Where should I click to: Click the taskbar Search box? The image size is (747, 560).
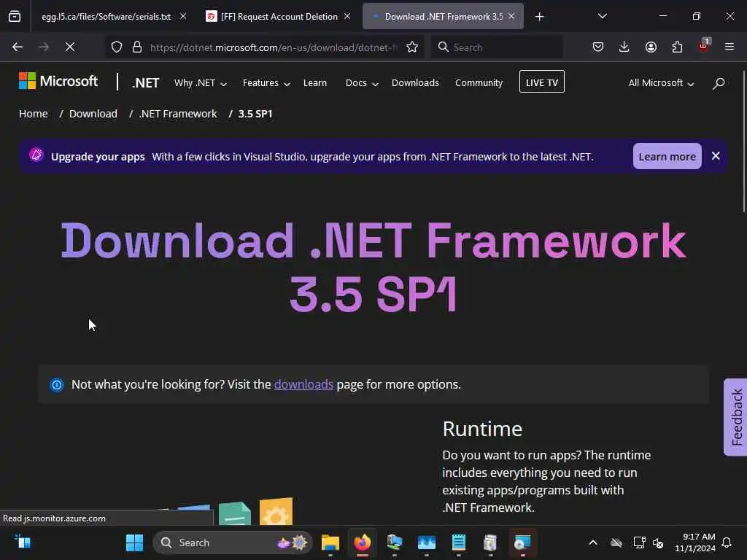coord(233,542)
